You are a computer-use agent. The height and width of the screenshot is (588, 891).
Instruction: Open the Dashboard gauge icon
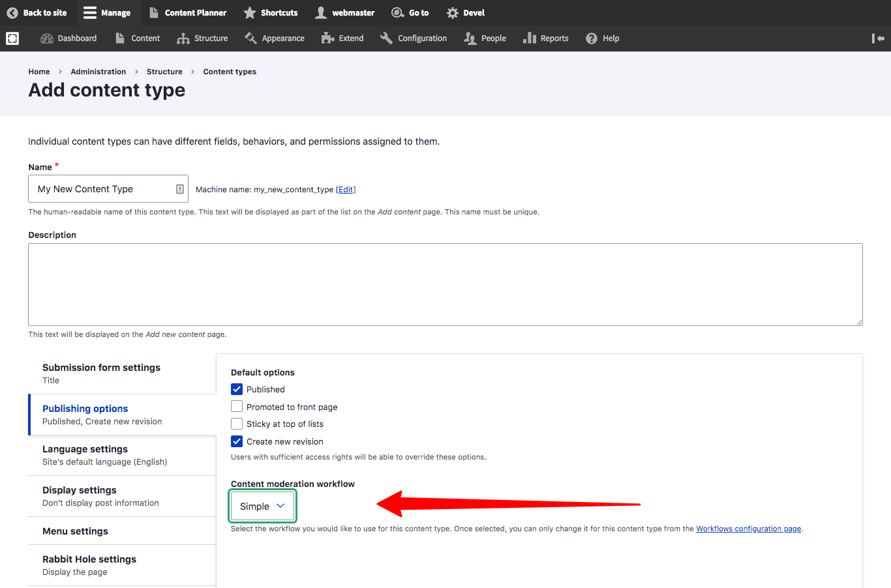click(x=47, y=38)
